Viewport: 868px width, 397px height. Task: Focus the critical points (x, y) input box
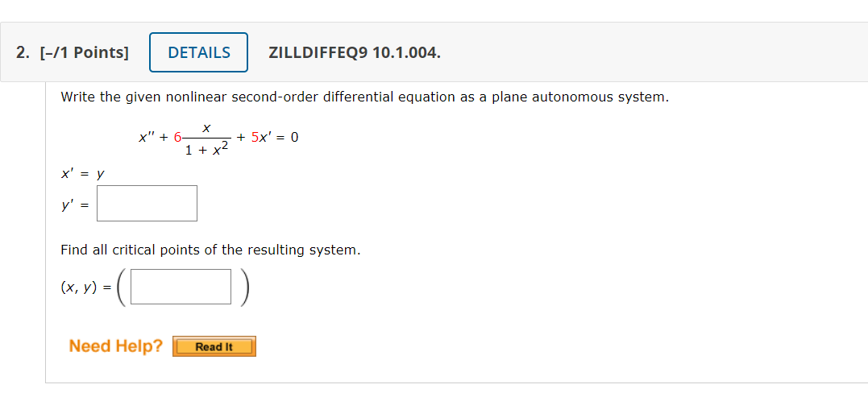[181, 287]
